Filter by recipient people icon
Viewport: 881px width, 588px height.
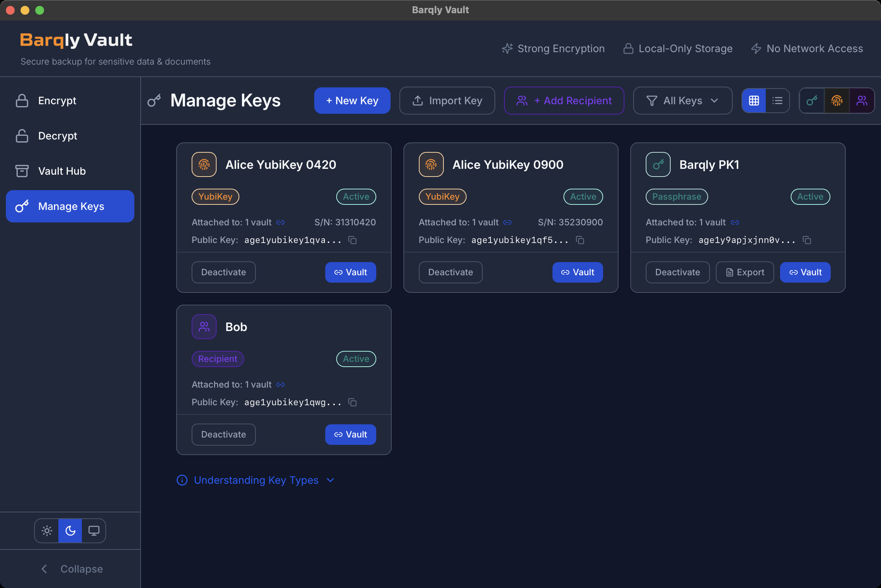pos(862,101)
